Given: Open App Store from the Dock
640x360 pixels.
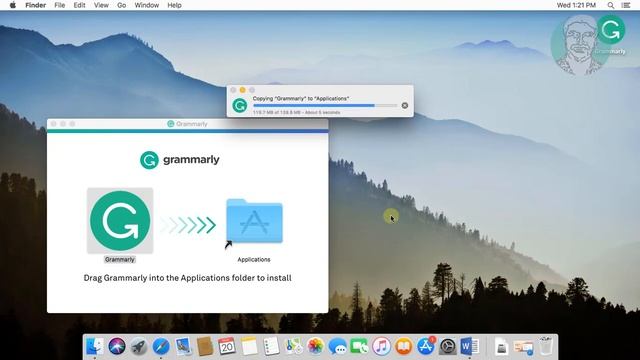Looking at the screenshot, I should point(425,347).
